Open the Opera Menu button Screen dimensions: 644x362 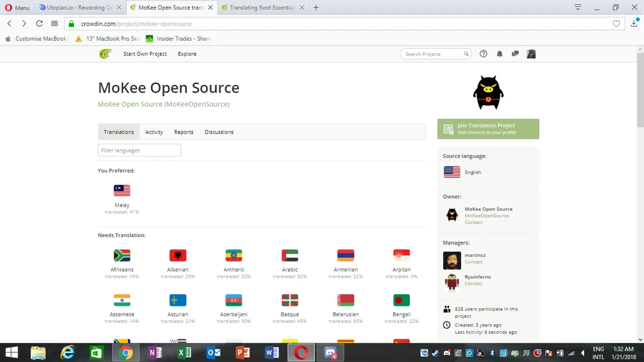tap(17, 8)
